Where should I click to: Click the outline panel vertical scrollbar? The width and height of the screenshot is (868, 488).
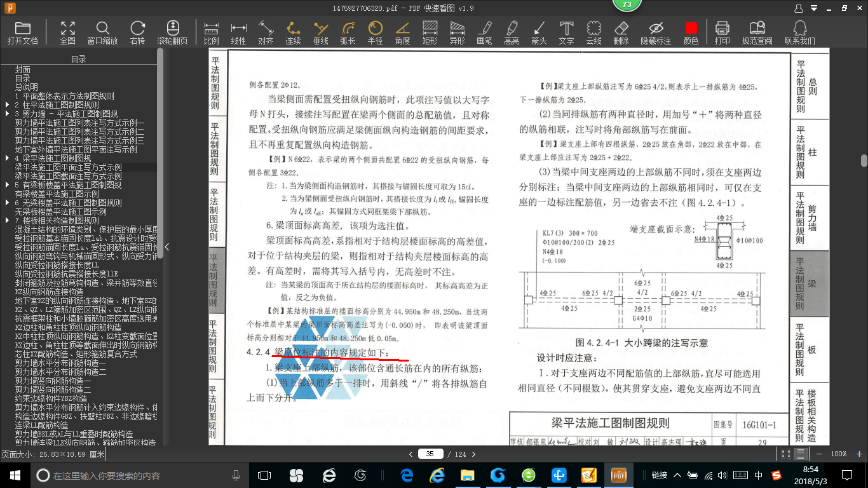(160, 152)
